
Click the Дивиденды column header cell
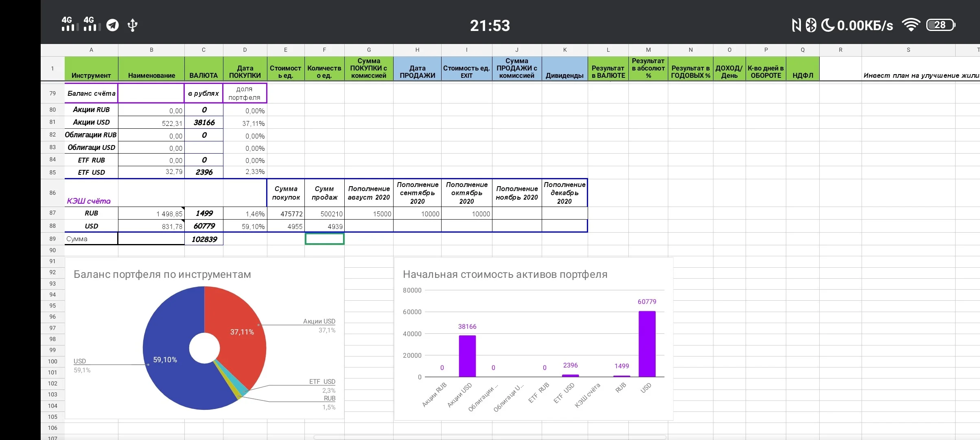click(564, 68)
